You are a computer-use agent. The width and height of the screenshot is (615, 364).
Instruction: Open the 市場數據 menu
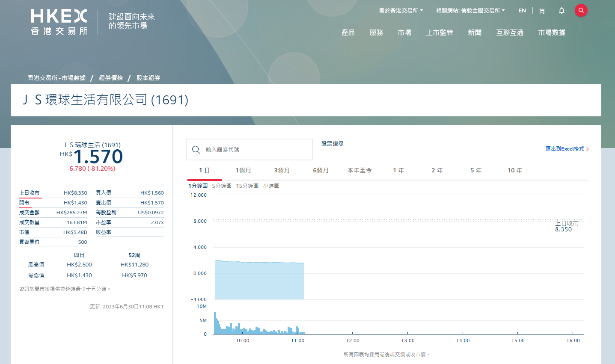point(551,32)
